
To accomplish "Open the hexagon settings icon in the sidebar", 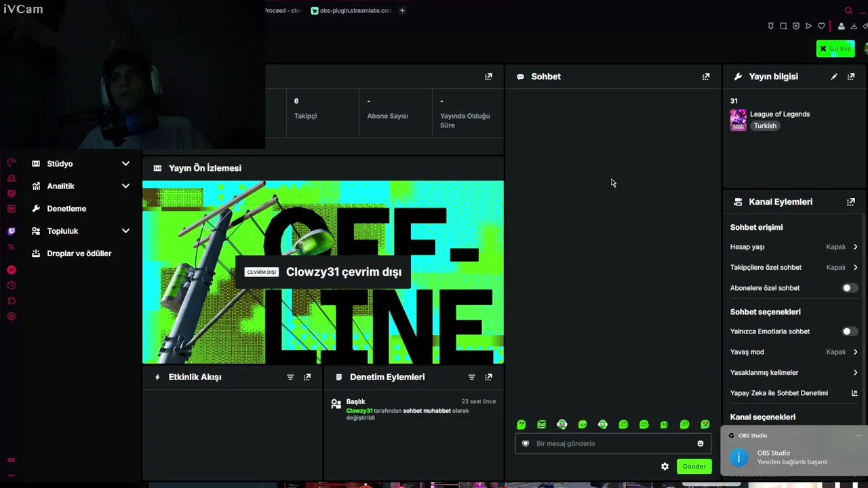I will click(x=12, y=317).
